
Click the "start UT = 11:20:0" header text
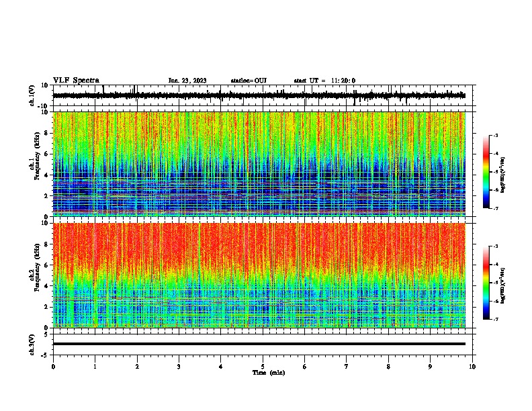(324, 81)
